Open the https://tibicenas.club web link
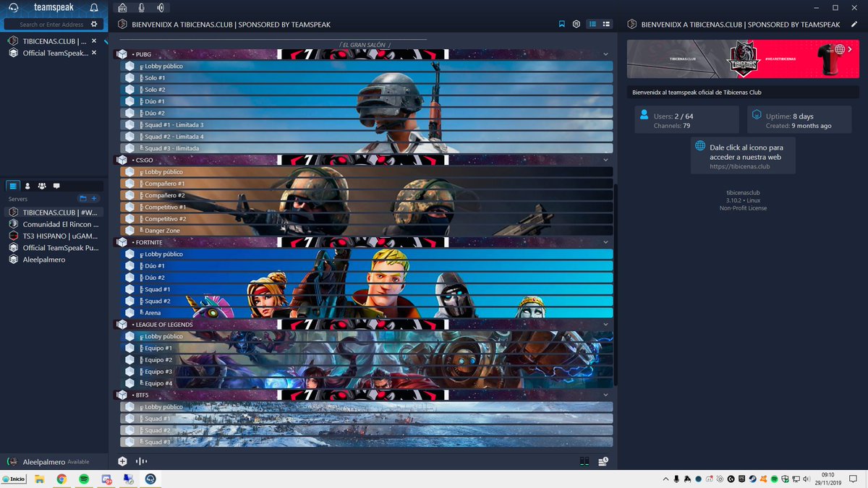 click(x=740, y=166)
